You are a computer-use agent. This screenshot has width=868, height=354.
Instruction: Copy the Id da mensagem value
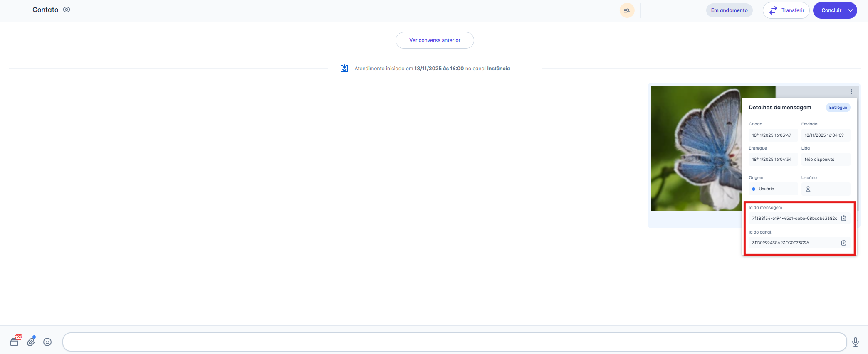pos(844,219)
